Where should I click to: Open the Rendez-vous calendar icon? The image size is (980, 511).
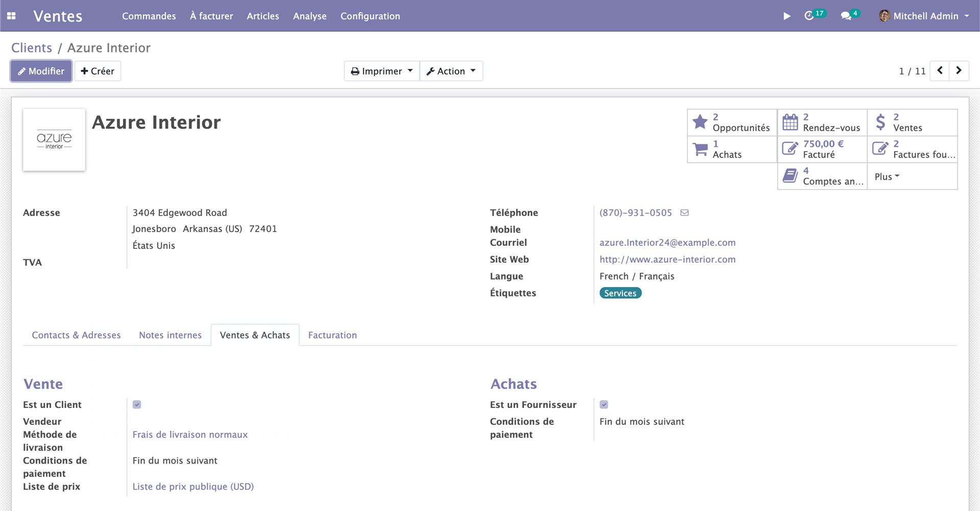[x=790, y=122]
